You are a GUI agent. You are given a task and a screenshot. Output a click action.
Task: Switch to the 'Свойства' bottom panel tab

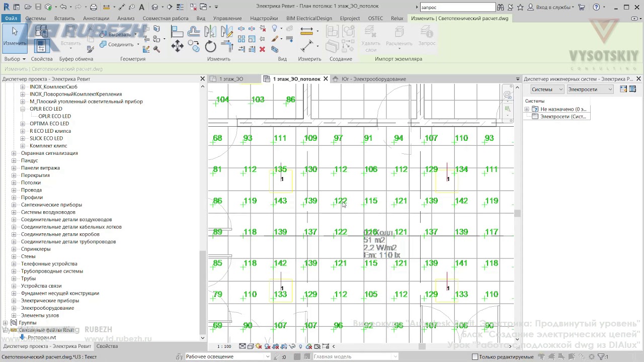107,346
